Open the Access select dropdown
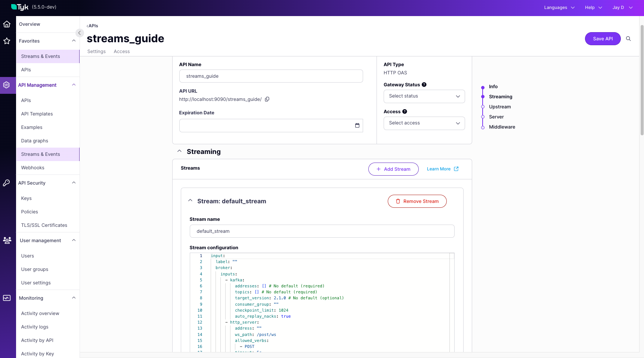 point(424,123)
